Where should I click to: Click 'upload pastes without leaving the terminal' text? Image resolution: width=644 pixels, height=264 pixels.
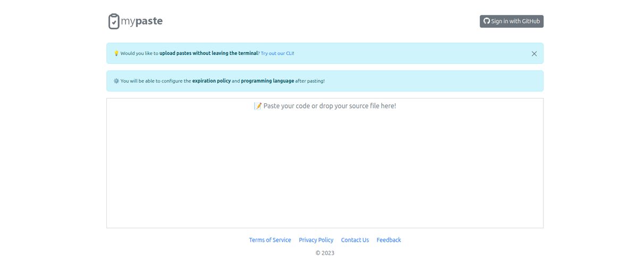click(x=208, y=53)
